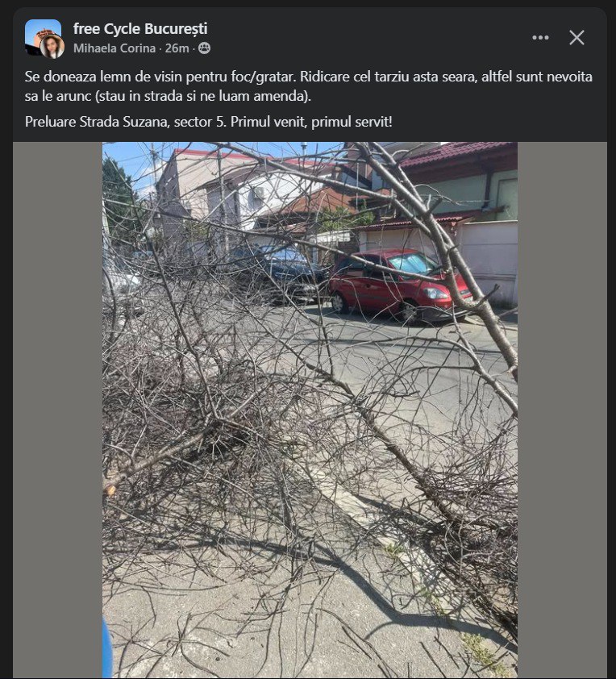This screenshot has height=679, width=616.
Task: Open Mihaela Corina's round profile picture
Action: point(52,46)
